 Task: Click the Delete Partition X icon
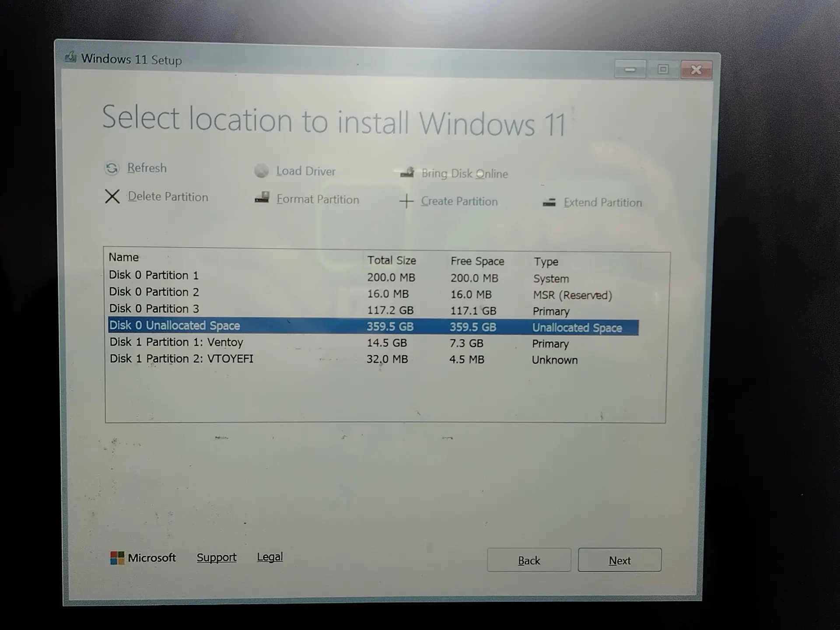112,196
